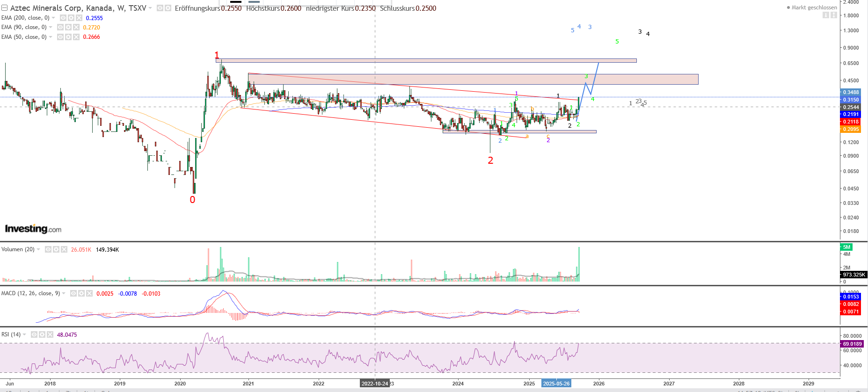
Task: Open the EMA (90, close, 0) dropdown arrow
Action: [51, 27]
